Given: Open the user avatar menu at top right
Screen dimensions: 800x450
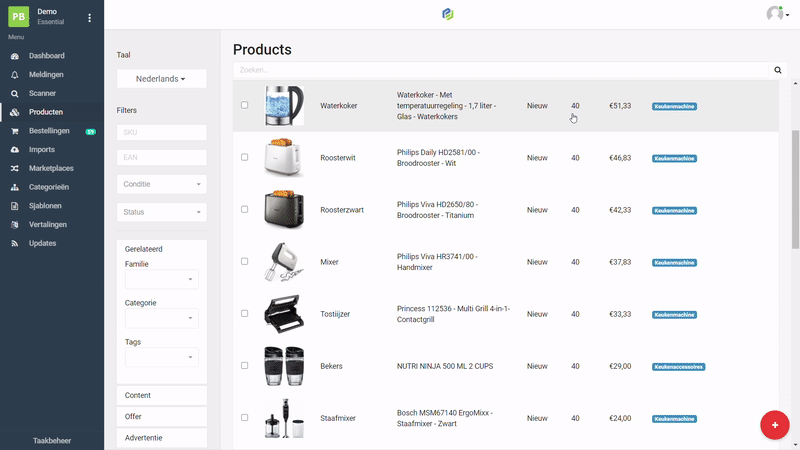Looking at the screenshot, I should pyautogui.click(x=776, y=14).
